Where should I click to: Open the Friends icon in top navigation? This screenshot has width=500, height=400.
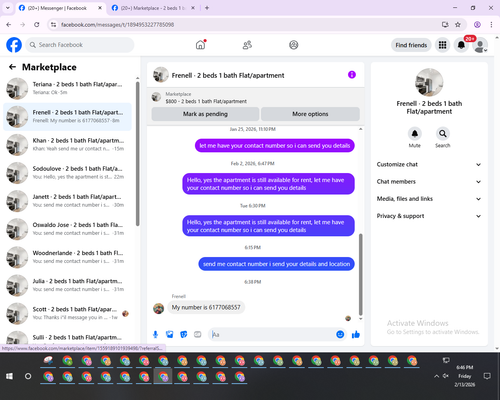pos(247,45)
